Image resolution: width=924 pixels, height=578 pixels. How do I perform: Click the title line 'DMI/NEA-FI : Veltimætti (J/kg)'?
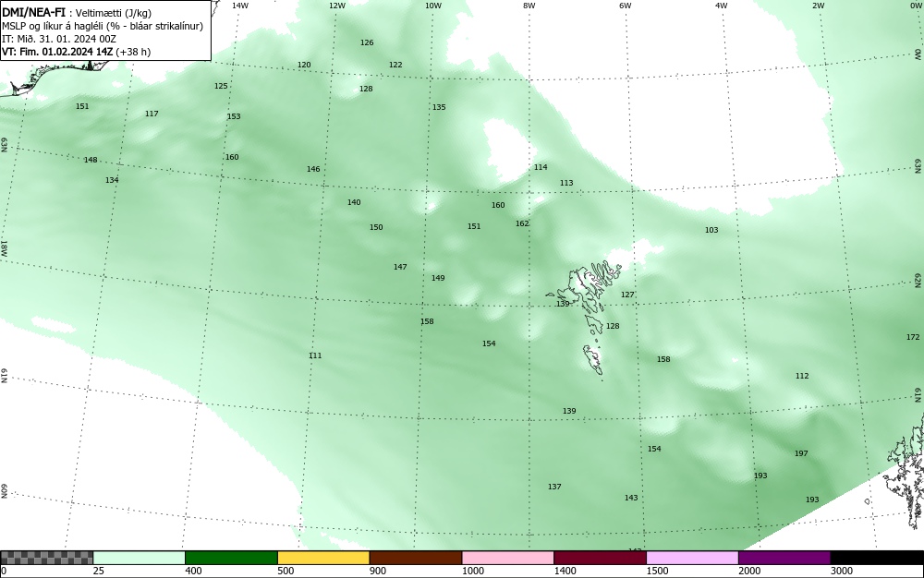coord(77,12)
